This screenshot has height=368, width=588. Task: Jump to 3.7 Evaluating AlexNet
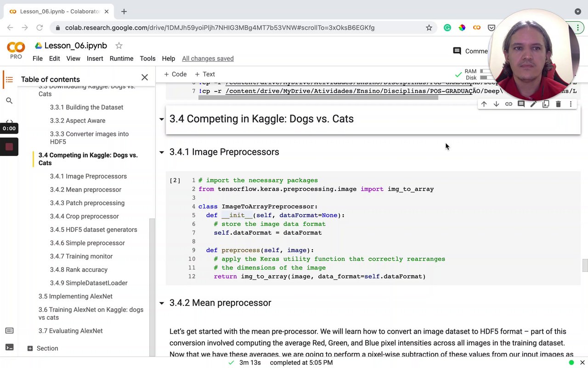point(71,331)
